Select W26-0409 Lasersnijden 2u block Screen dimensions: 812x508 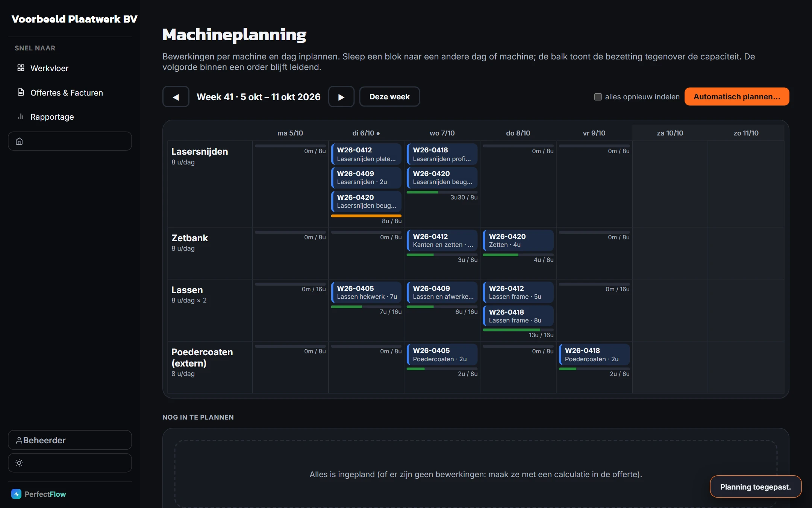(x=366, y=178)
